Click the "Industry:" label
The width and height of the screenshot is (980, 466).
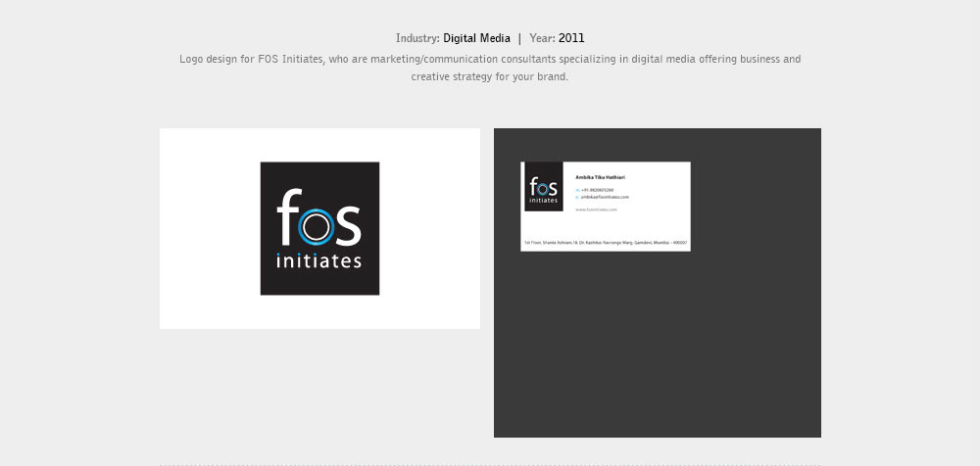coord(417,38)
